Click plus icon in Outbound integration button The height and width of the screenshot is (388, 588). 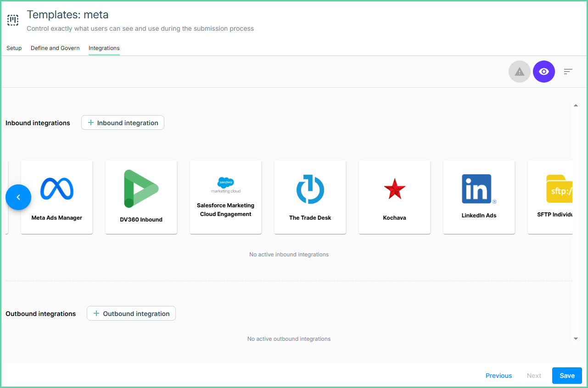click(x=96, y=313)
